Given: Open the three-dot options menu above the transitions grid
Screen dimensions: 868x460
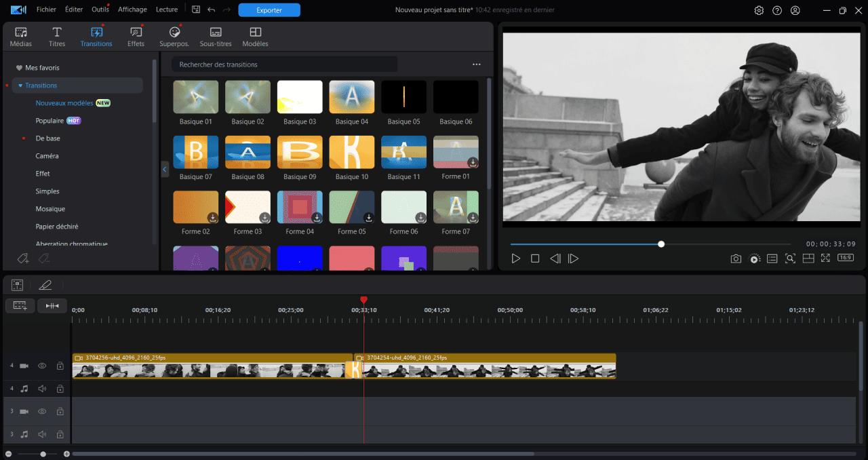Looking at the screenshot, I should pos(476,64).
